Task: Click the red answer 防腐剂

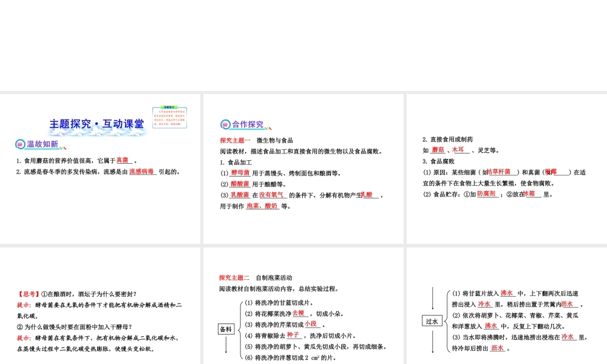Action: pyautogui.click(x=486, y=194)
